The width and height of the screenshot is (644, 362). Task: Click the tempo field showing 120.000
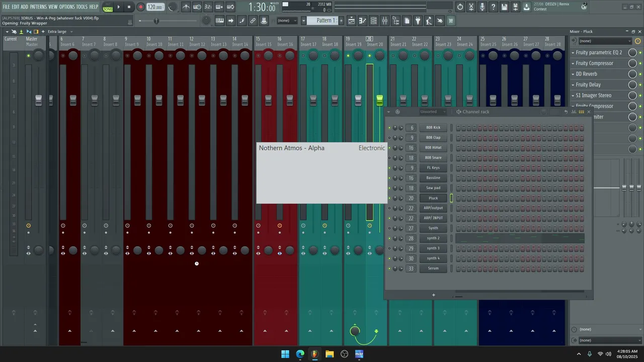(155, 7)
